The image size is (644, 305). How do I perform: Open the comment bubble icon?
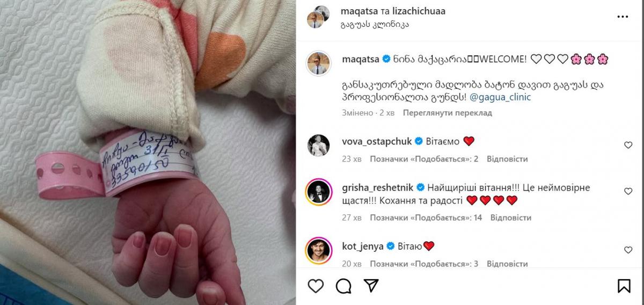(x=345, y=285)
